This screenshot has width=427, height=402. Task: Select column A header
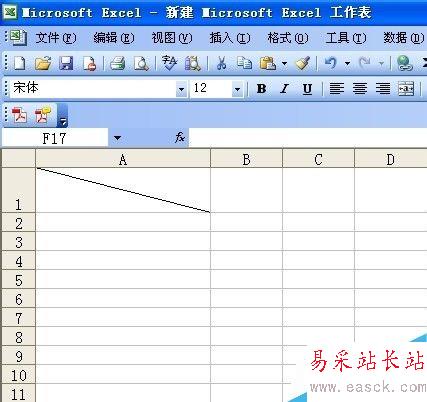tap(123, 158)
